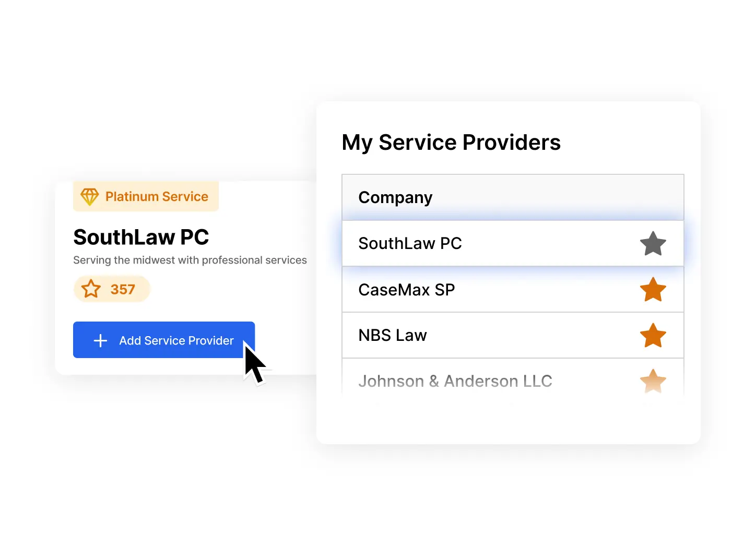Select the NBS Law provider row
Viewport: 756px width, 546px height.
tap(513, 335)
